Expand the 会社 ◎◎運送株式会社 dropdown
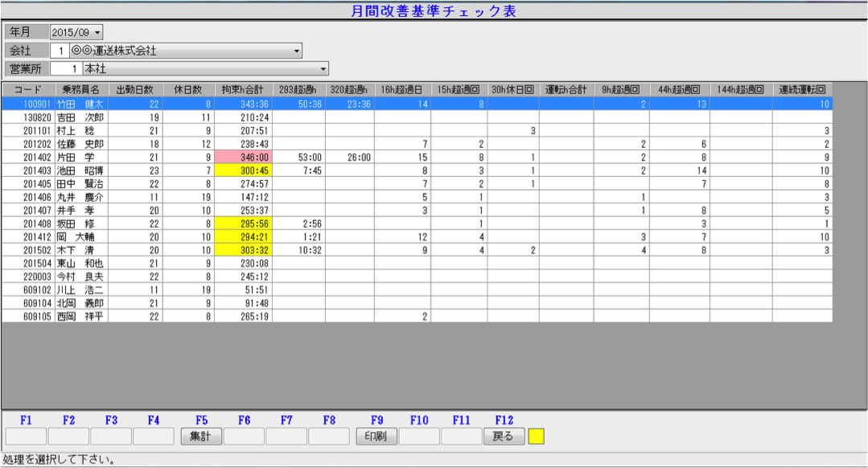Screen dimensions: 868x468 297,51
